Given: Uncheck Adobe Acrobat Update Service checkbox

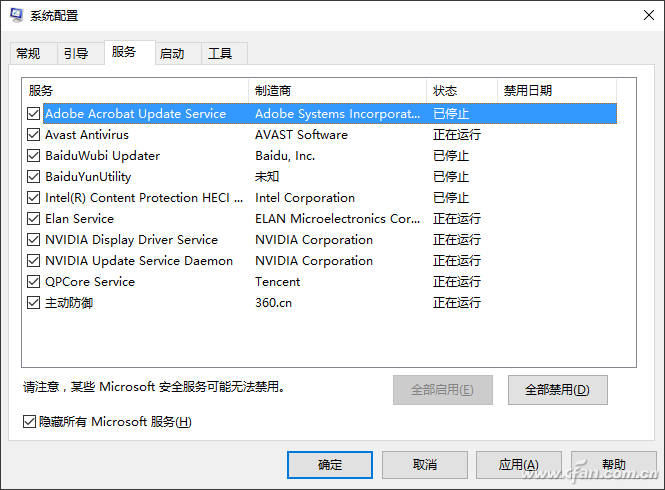Looking at the screenshot, I should point(35,114).
